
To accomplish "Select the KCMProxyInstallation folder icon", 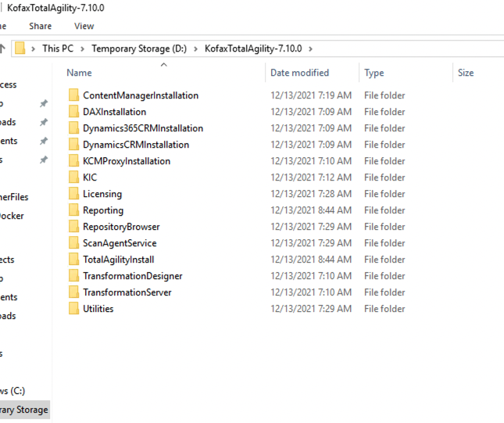I will (x=73, y=161).
